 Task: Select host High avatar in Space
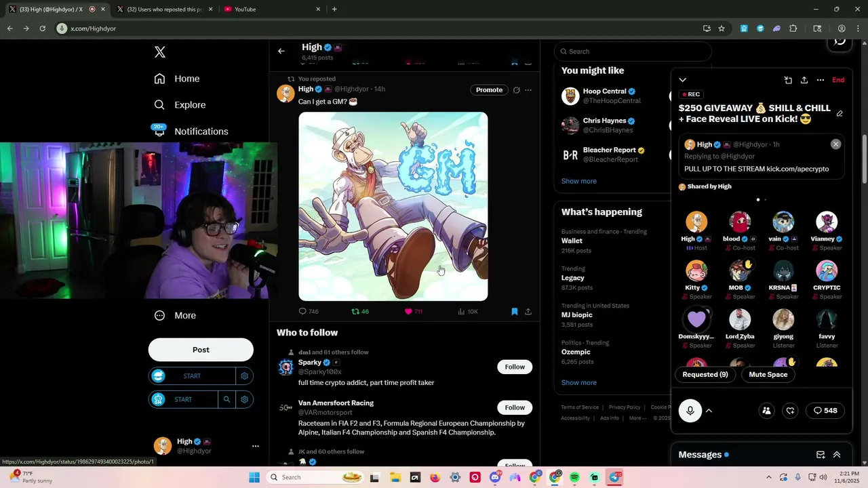click(696, 222)
